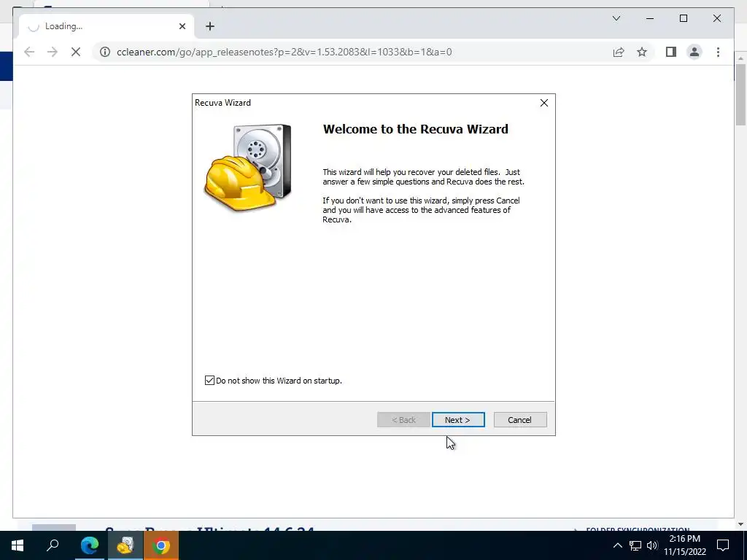Open tab search chevron
Image resolution: width=747 pixels, height=560 pixels.
click(x=616, y=18)
